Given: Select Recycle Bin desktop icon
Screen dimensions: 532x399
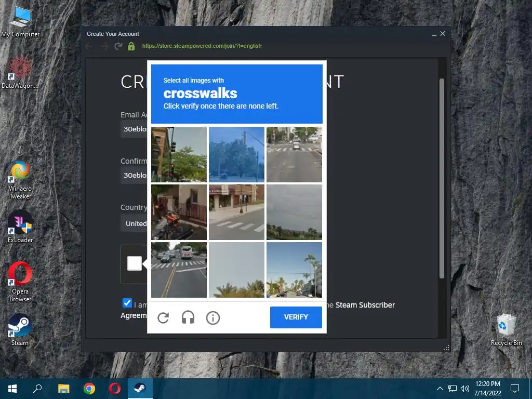Looking at the screenshot, I should tap(506, 330).
